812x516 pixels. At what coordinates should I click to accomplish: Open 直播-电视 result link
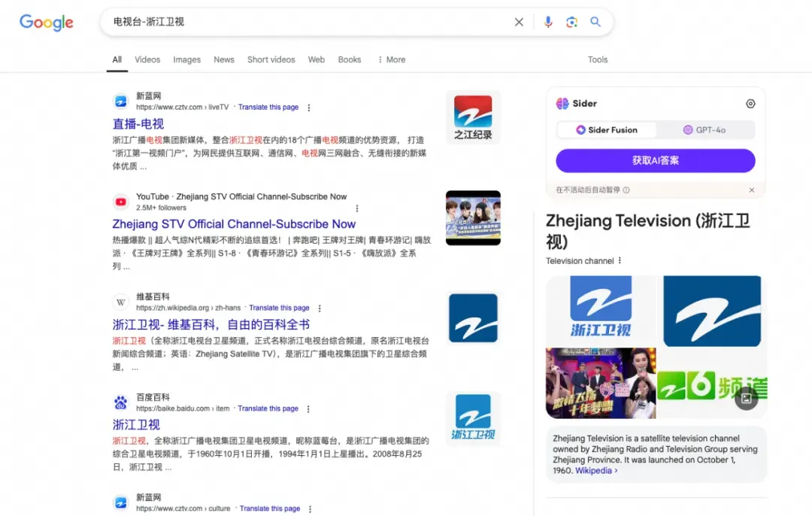pyautogui.click(x=138, y=124)
